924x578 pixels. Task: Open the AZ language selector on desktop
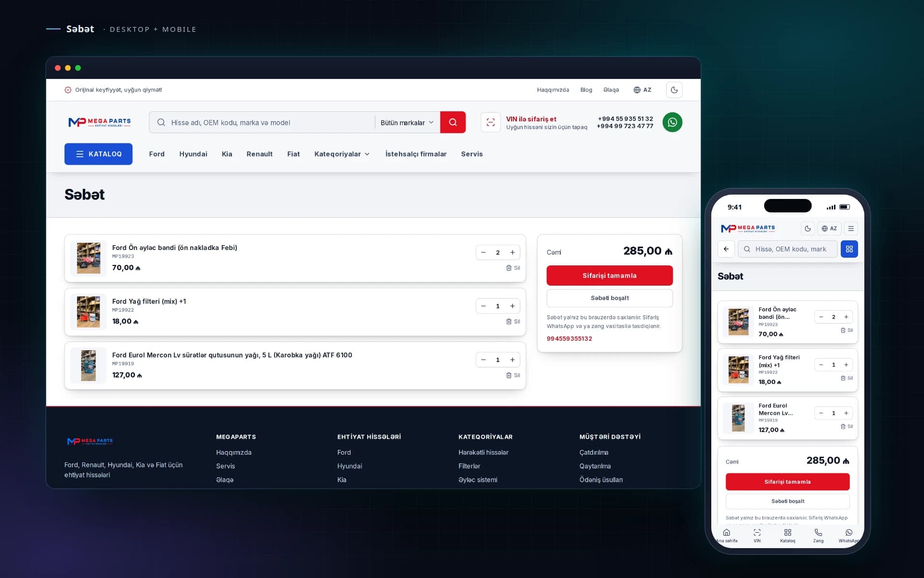pos(642,90)
